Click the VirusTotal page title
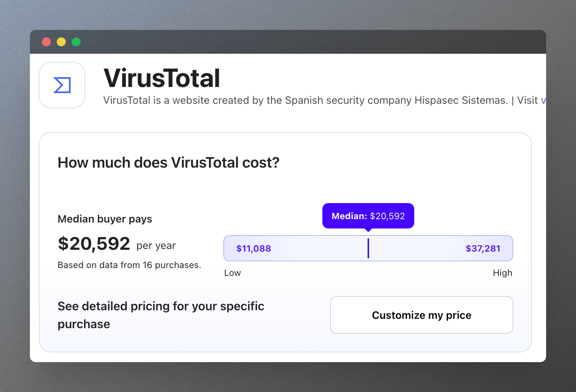This screenshot has width=576, height=392. 162,78
